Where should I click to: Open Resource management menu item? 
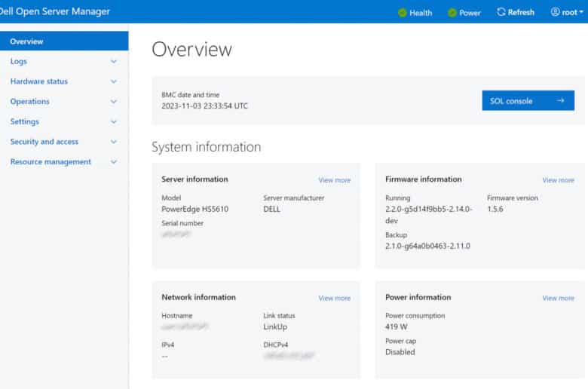click(x=64, y=162)
